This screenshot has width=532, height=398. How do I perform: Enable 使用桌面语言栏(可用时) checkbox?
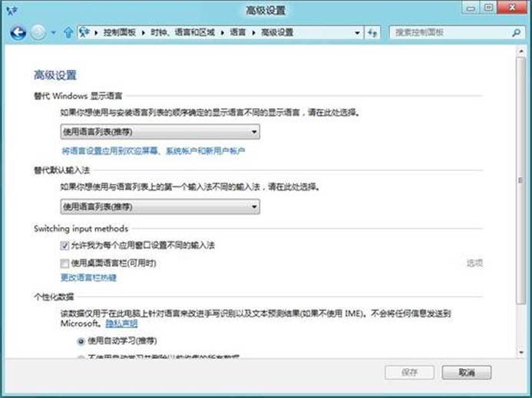64,263
